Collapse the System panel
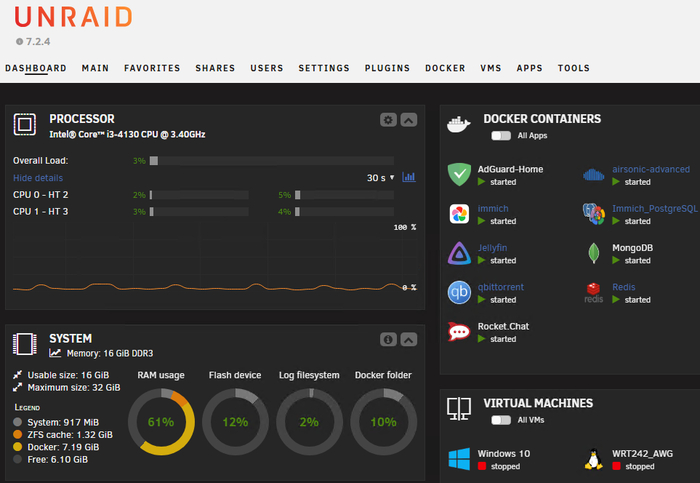The height and width of the screenshot is (483, 700). pos(408,339)
